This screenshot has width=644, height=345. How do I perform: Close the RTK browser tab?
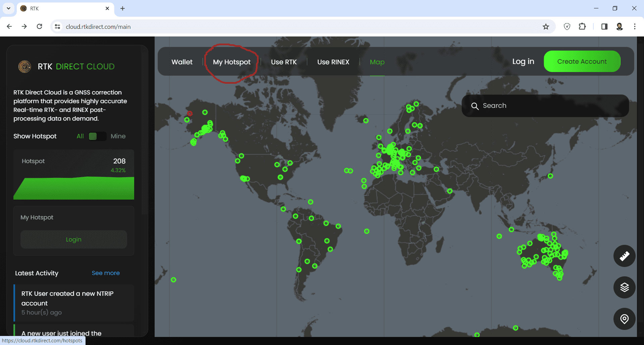[x=107, y=8]
